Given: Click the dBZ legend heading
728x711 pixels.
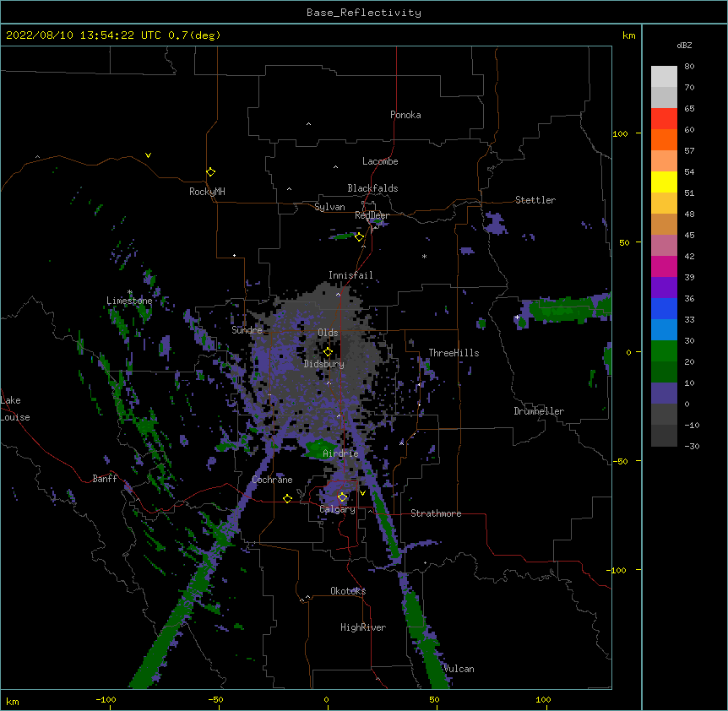Looking at the screenshot, I should tap(684, 46).
